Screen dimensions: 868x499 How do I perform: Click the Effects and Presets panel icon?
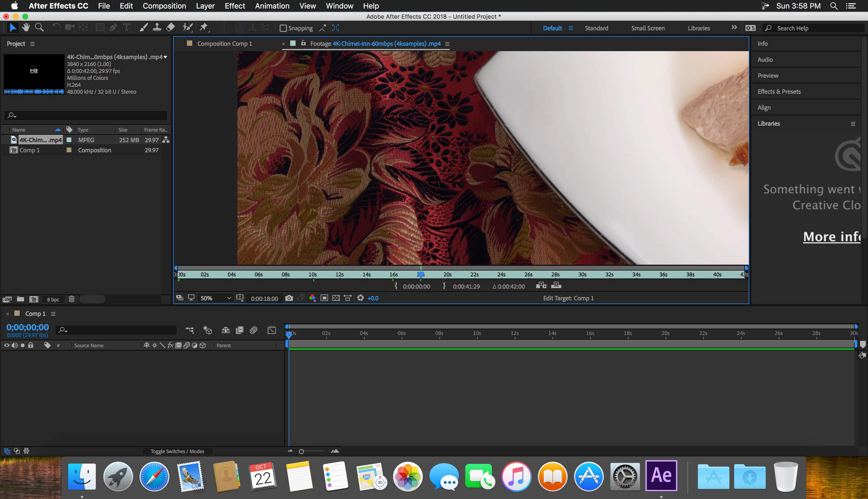(x=779, y=91)
